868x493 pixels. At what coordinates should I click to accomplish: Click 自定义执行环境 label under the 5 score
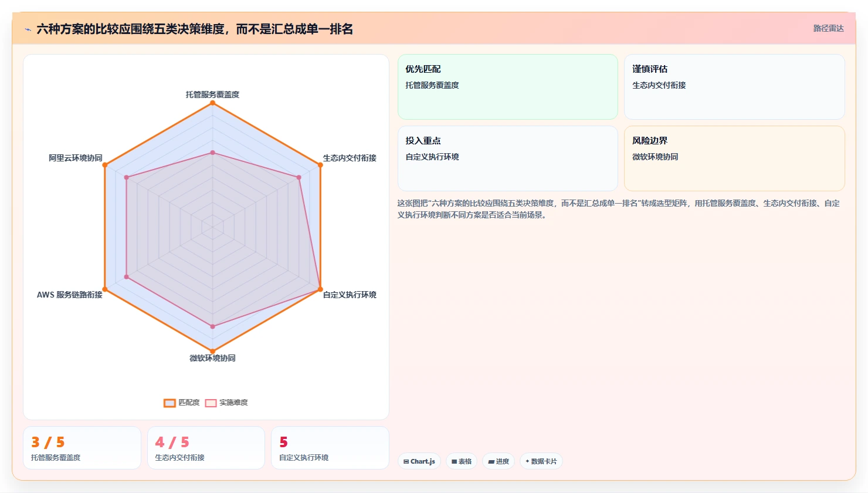coord(304,458)
